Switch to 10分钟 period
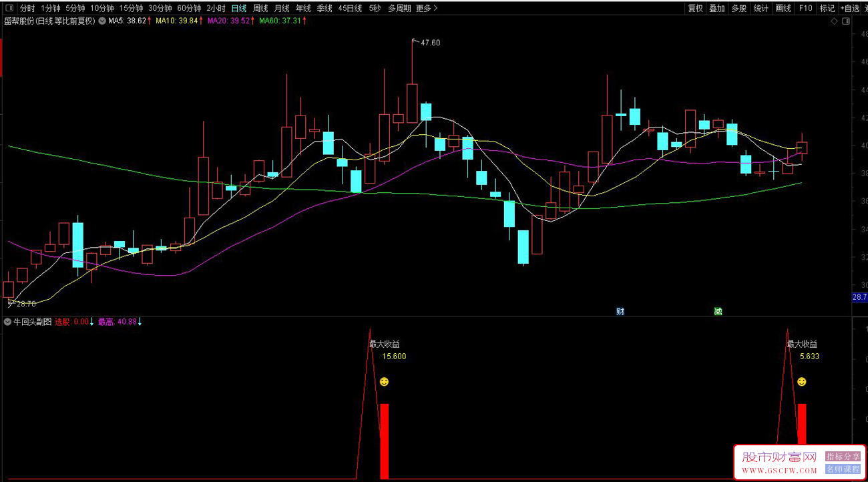 pos(102,9)
